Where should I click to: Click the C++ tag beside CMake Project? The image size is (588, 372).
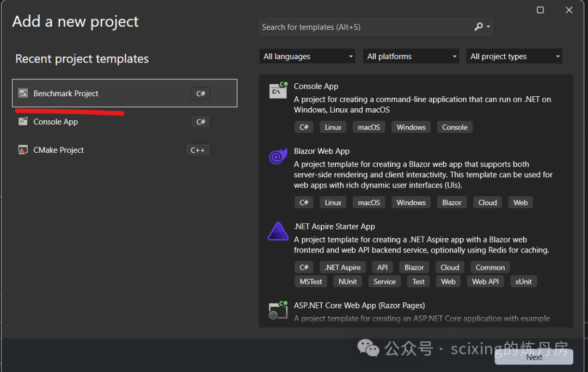click(198, 150)
